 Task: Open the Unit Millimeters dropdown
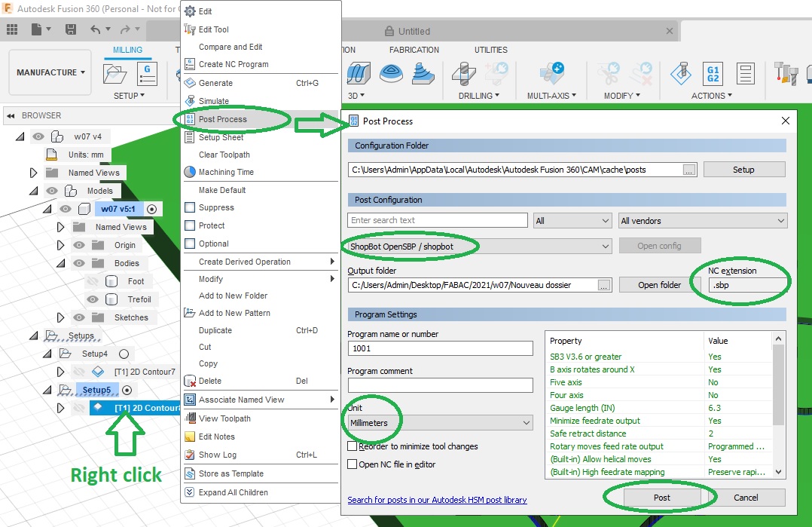pyautogui.click(x=440, y=423)
